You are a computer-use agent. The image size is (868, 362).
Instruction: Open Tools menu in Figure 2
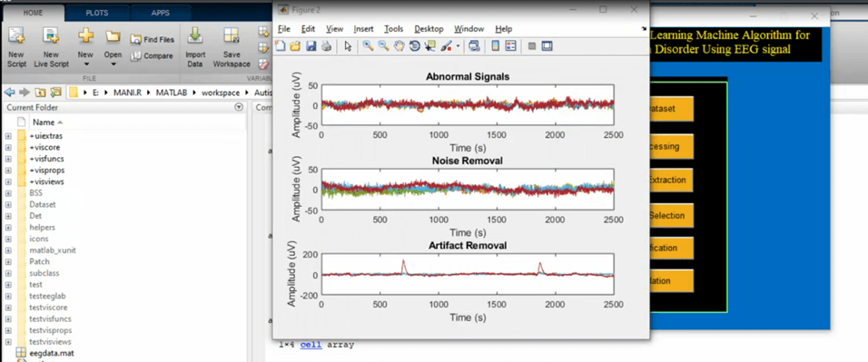(393, 29)
